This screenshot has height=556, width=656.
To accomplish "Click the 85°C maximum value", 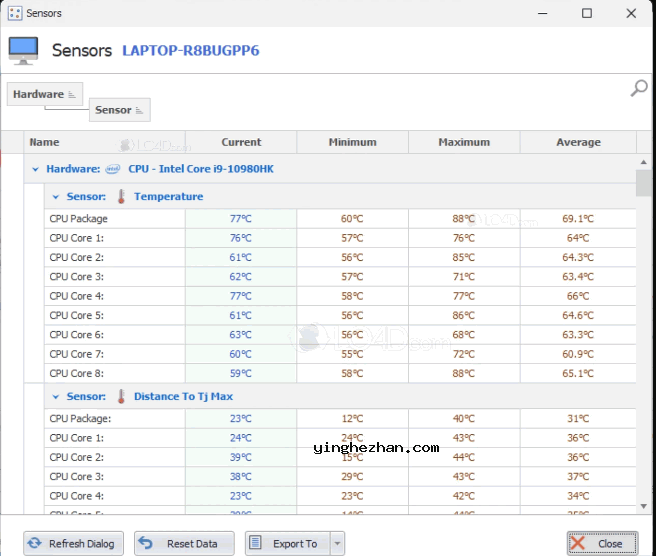I will click(464, 257).
